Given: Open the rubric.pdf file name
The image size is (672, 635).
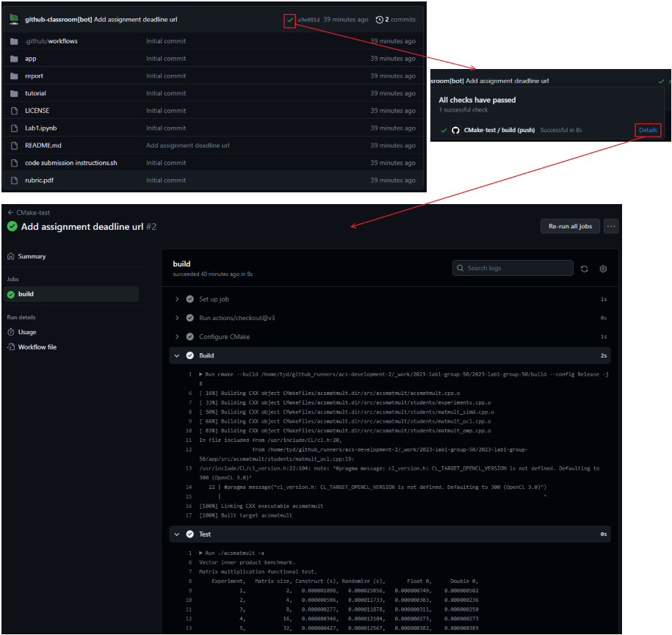Looking at the screenshot, I should pos(39,181).
